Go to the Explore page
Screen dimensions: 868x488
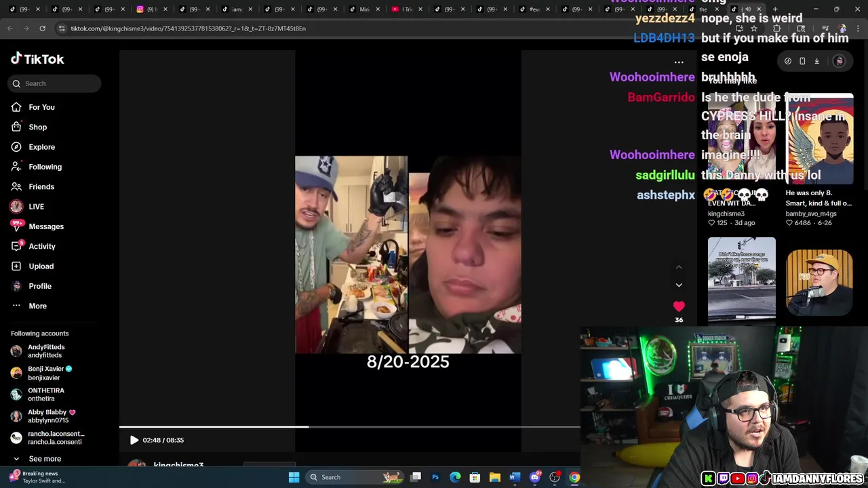(33, 147)
